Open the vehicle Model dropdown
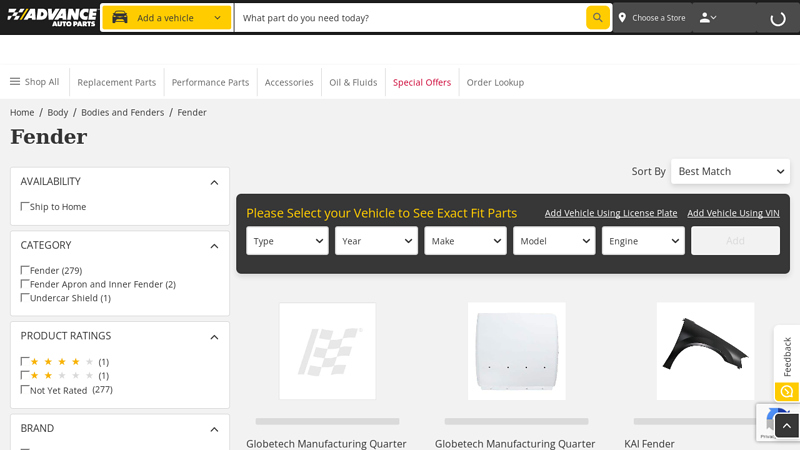 [x=554, y=241]
